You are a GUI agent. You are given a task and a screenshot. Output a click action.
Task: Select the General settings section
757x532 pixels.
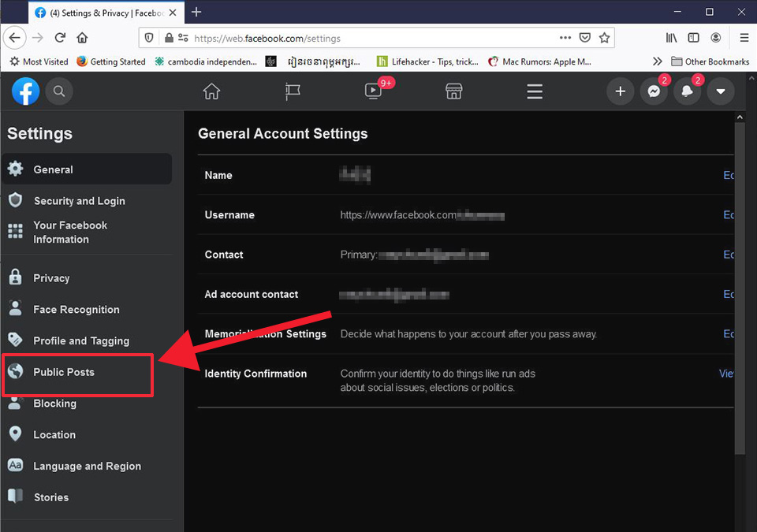click(87, 169)
